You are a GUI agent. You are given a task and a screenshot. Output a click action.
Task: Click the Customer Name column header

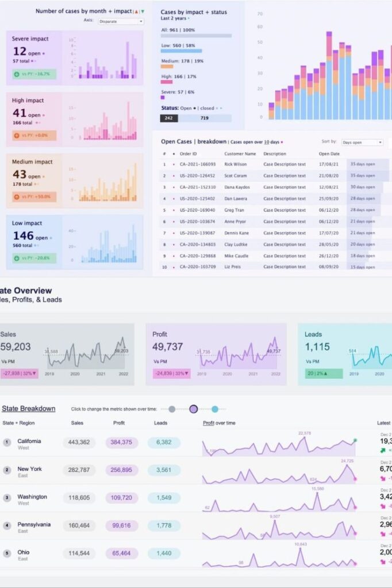coord(240,154)
